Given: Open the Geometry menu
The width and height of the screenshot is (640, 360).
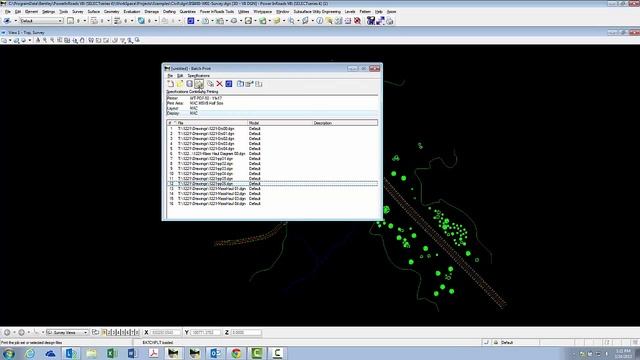Looking at the screenshot, I should click(111, 11).
